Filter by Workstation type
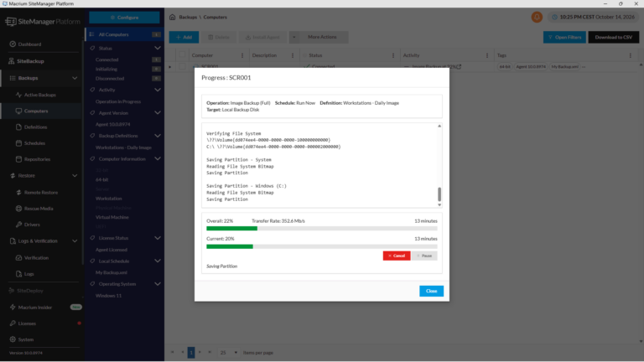644x362 pixels. 108,199
